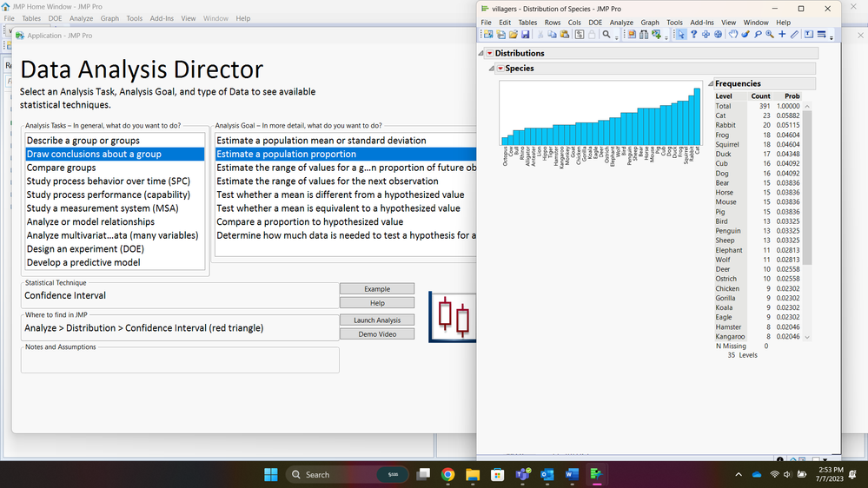Click the Paste clipboard icon
This screenshot has width=868, height=488.
tap(565, 35)
